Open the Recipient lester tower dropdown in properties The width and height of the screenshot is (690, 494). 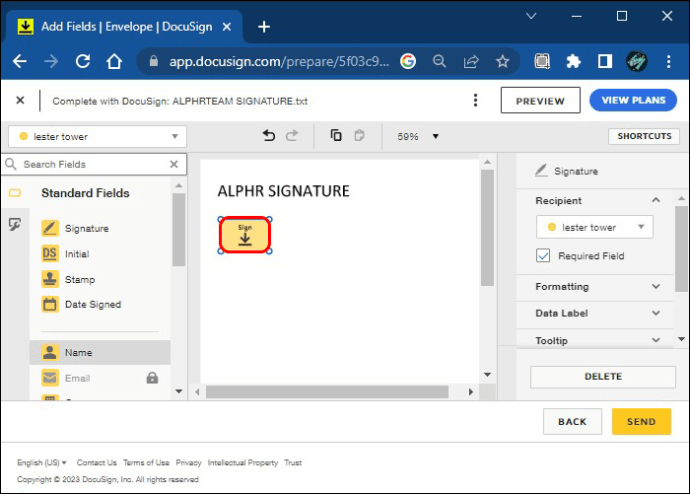pyautogui.click(x=595, y=227)
